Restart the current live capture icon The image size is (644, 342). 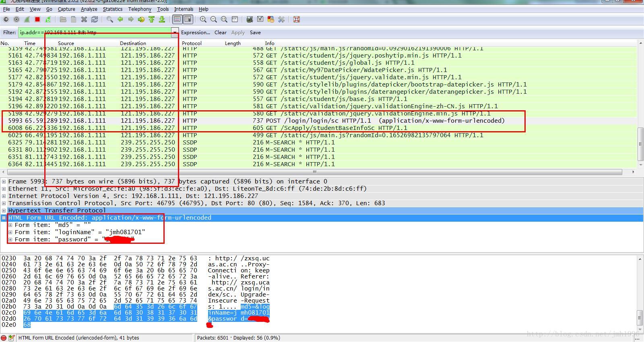(x=48, y=19)
